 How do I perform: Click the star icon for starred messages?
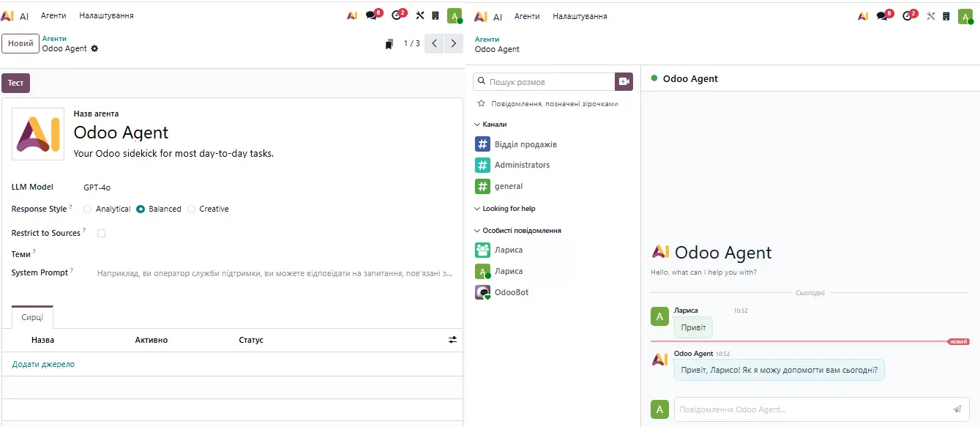click(x=481, y=104)
